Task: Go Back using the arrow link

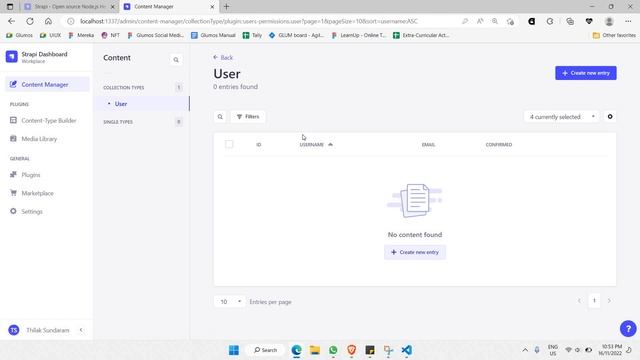Action: [223, 58]
